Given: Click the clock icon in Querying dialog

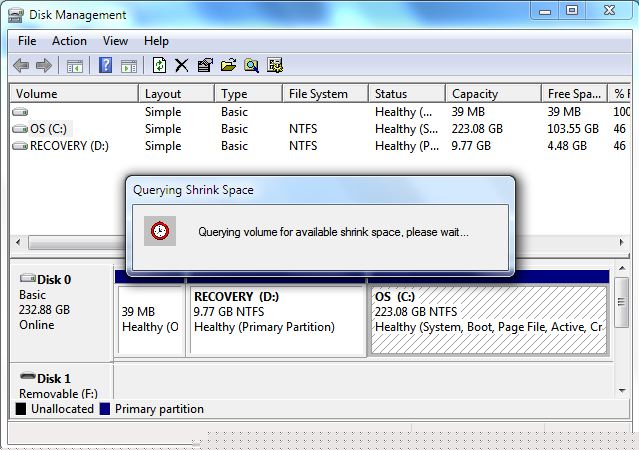Looking at the screenshot, I should 160,231.
